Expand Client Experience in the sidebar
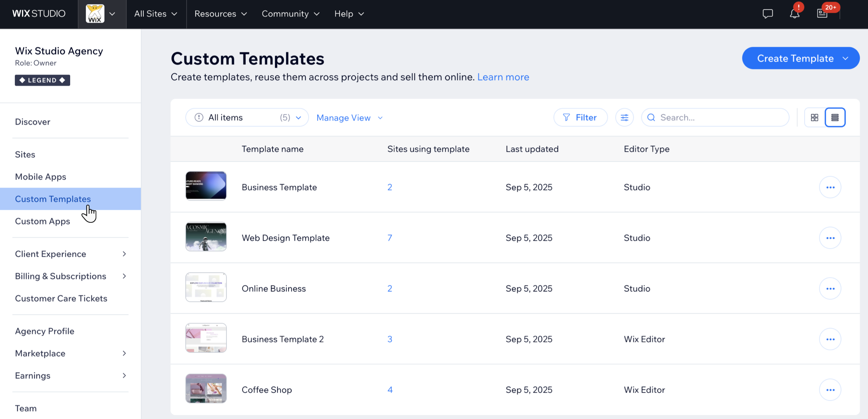This screenshot has height=419, width=868. pos(70,254)
